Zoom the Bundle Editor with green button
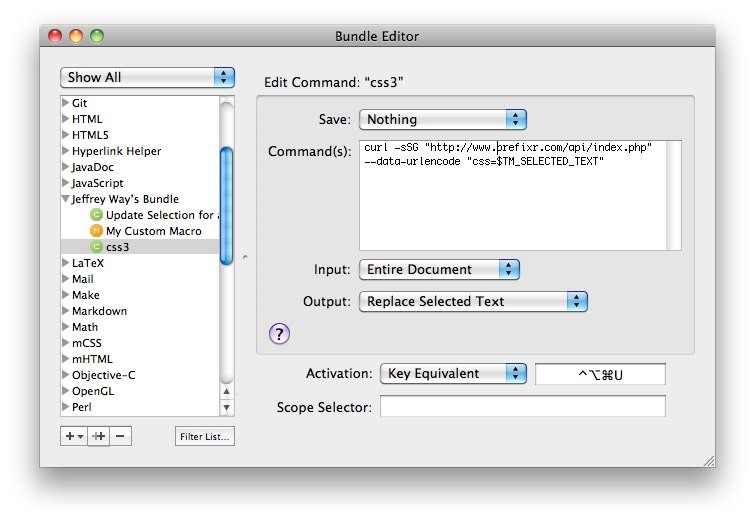 (x=97, y=36)
